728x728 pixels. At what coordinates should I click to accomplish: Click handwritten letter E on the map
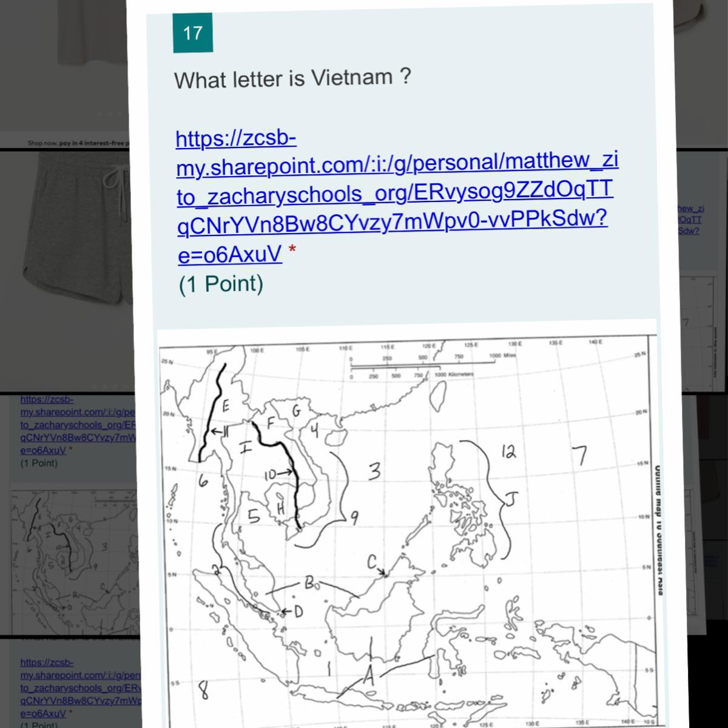pyautogui.click(x=226, y=405)
